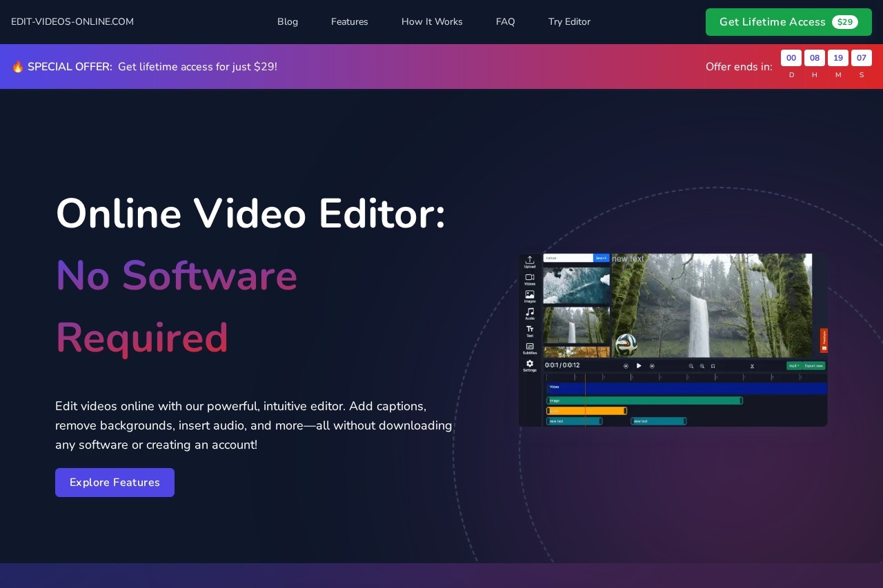The height and width of the screenshot is (588, 883).
Task: Select the Upload icon in the editor sidebar
Action: coord(530,261)
